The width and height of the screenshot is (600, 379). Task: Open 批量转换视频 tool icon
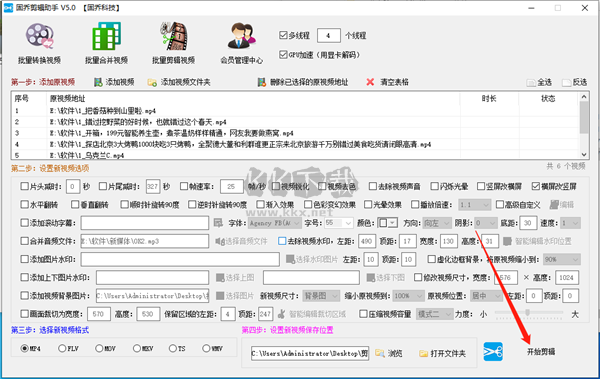point(39,36)
